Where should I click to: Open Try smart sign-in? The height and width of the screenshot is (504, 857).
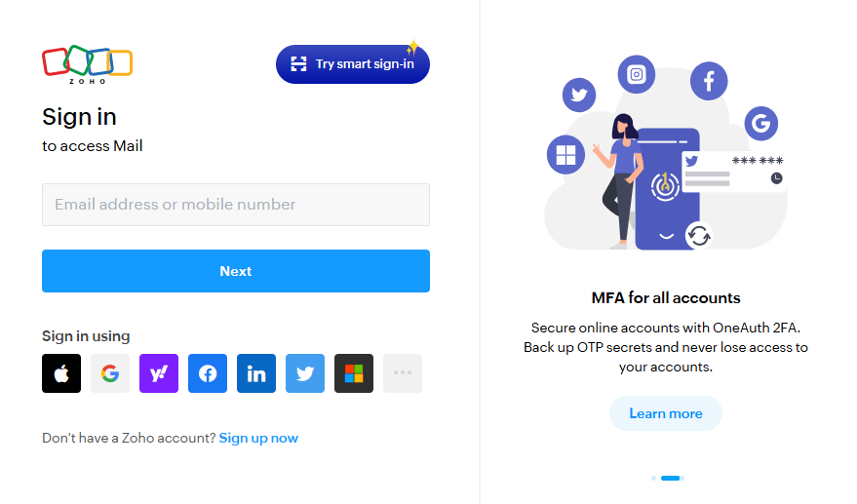(353, 64)
